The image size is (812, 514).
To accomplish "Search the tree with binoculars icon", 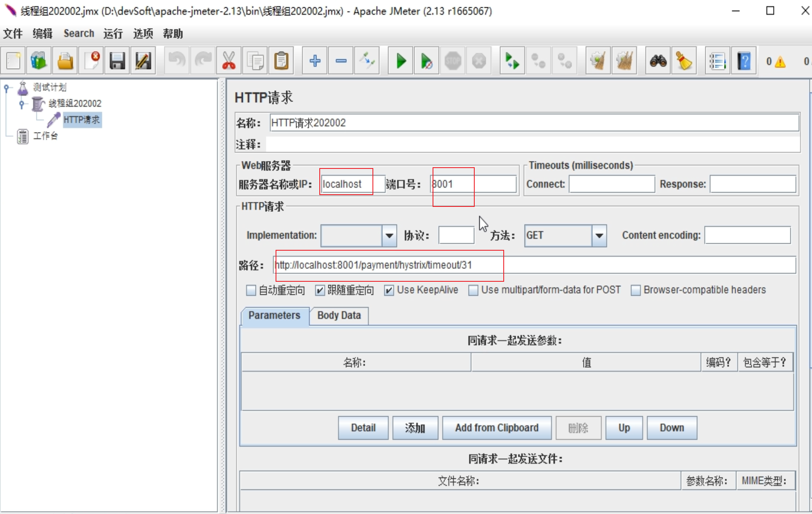I will tap(658, 61).
